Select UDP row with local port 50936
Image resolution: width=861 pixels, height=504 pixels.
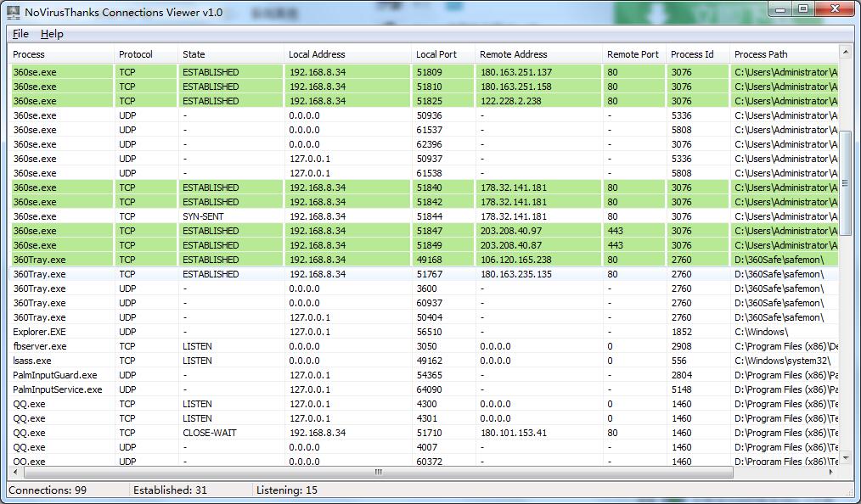424,115
